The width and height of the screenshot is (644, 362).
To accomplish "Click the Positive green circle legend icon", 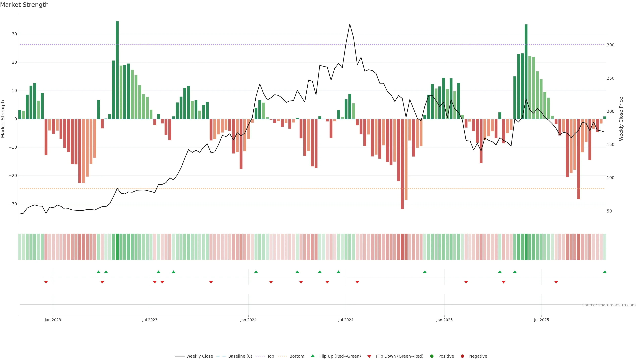I will point(432,356).
